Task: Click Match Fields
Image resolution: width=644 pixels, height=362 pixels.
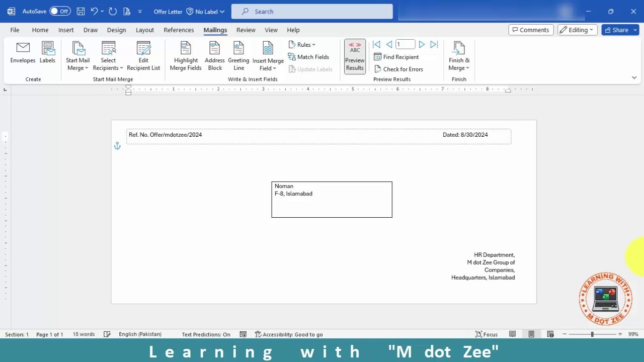Action: (x=308, y=57)
